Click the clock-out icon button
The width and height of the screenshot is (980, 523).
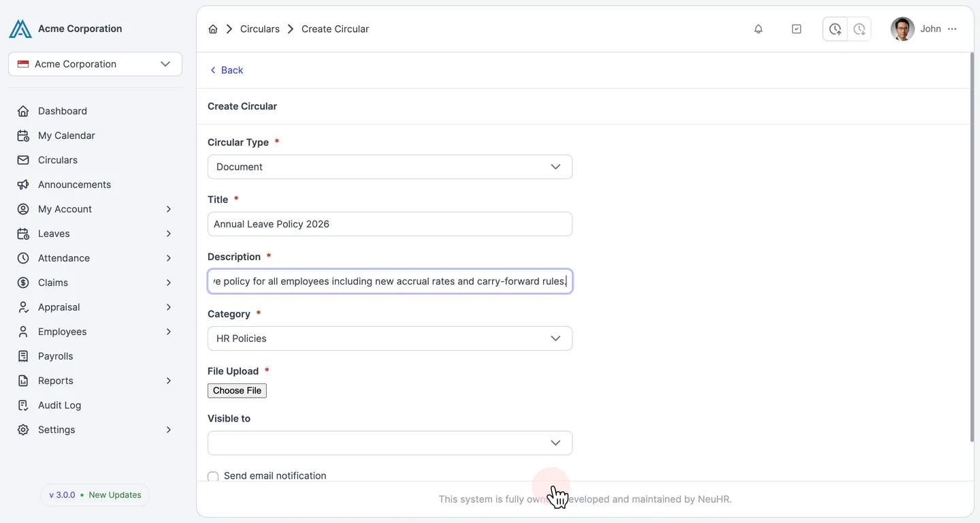[x=860, y=29]
